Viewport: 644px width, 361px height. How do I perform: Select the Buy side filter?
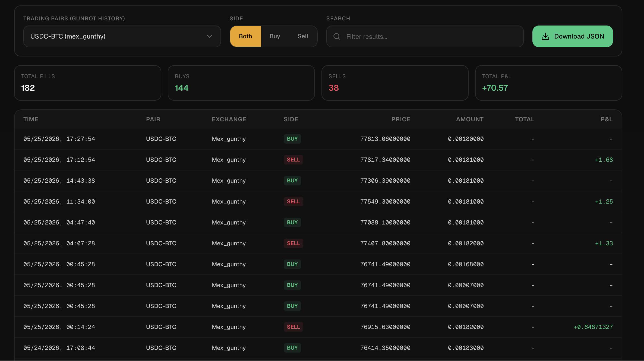pyautogui.click(x=275, y=36)
